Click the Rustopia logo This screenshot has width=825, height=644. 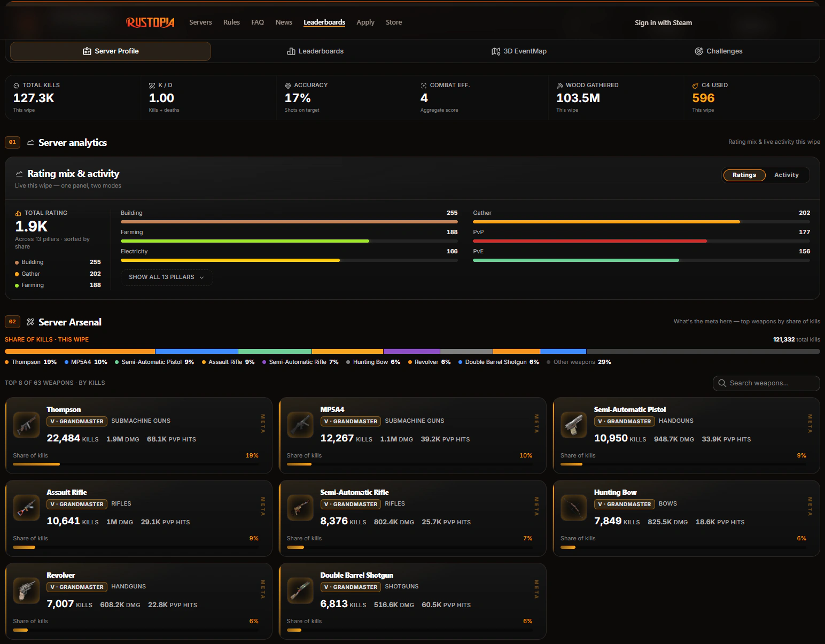coord(150,22)
